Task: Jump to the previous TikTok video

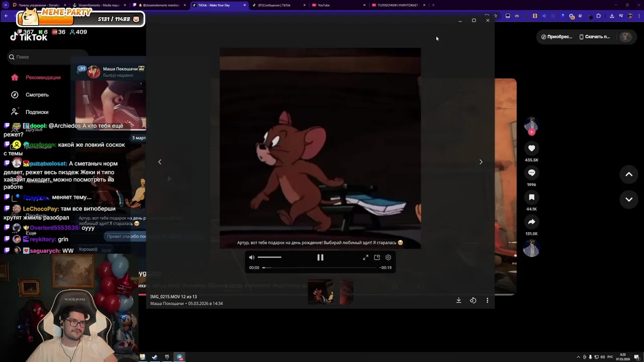Action: [x=629, y=174]
